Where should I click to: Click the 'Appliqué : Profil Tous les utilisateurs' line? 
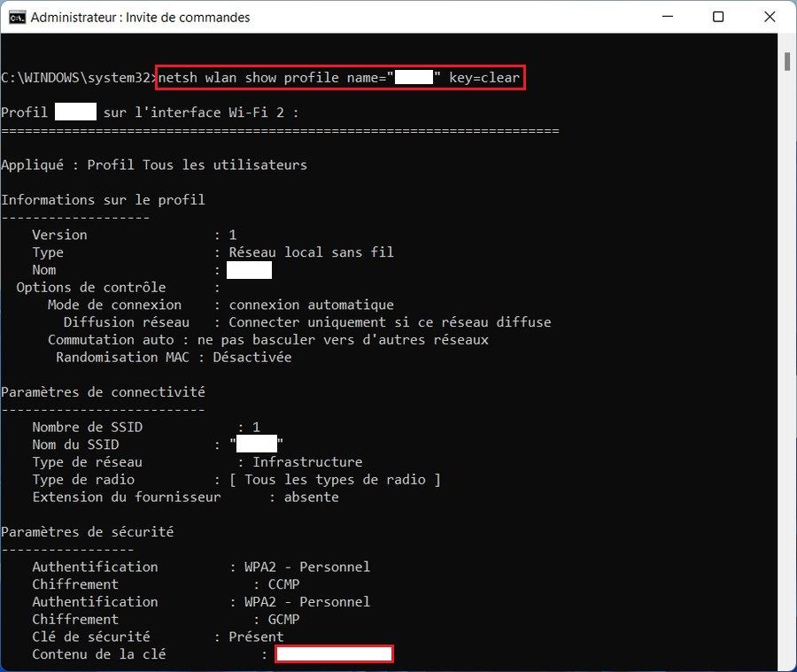point(154,165)
